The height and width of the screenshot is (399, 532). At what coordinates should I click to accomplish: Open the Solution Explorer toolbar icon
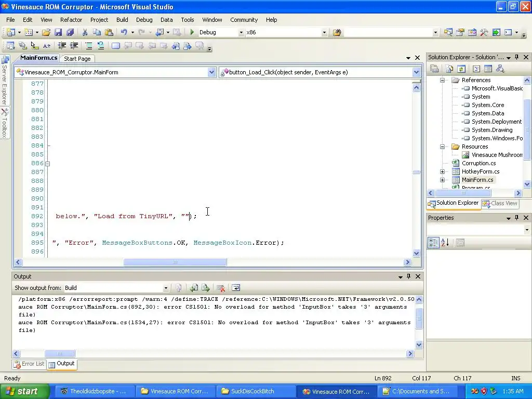click(x=448, y=32)
